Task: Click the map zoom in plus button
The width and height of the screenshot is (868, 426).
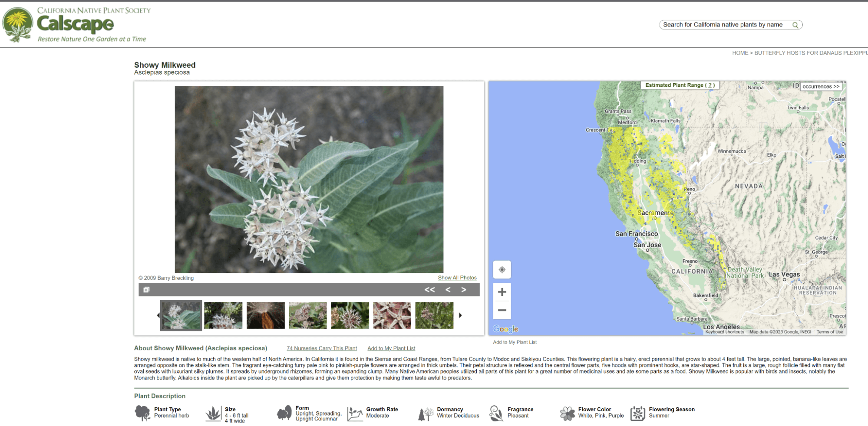Action: pos(502,292)
